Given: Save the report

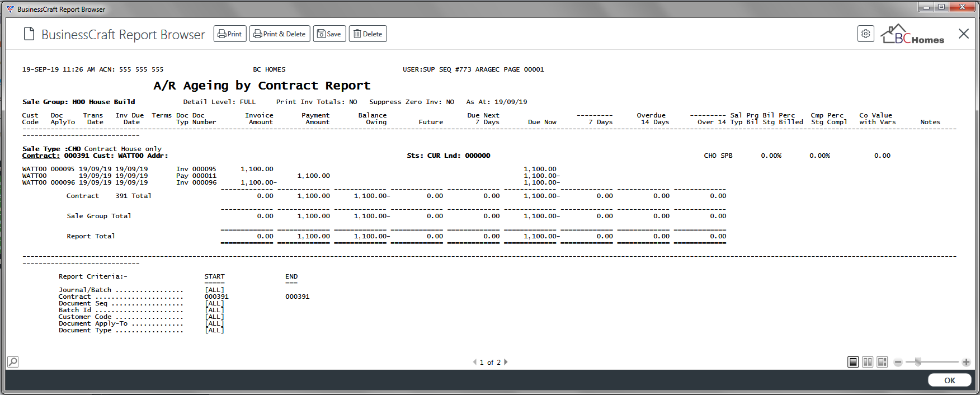Looking at the screenshot, I should pos(329,34).
